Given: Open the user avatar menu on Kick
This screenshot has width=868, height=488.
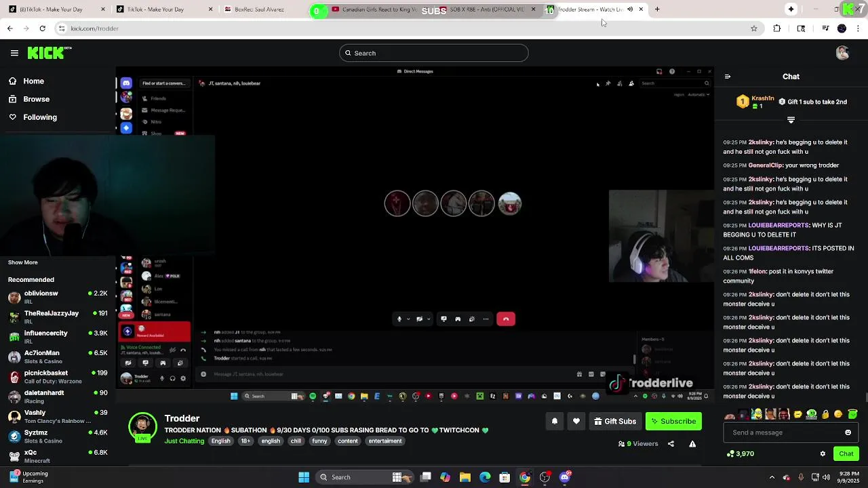Looking at the screenshot, I should 842,53.
